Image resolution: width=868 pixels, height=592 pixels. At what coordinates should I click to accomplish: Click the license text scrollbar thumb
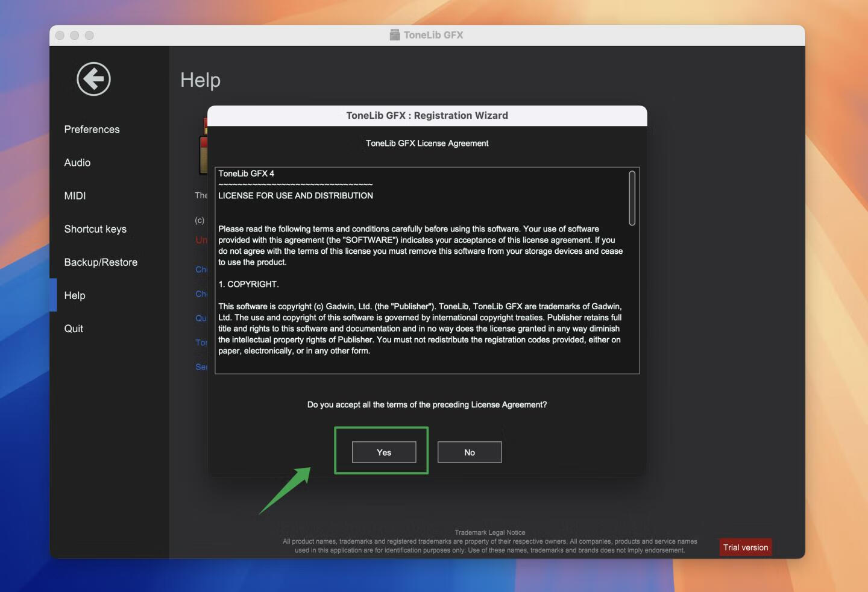[x=632, y=198]
